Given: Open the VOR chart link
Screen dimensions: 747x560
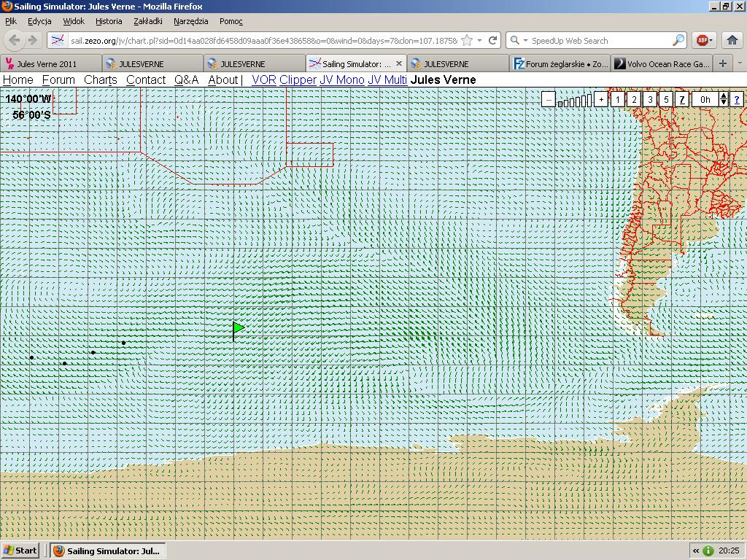Looking at the screenshot, I should click(x=263, y=79).
